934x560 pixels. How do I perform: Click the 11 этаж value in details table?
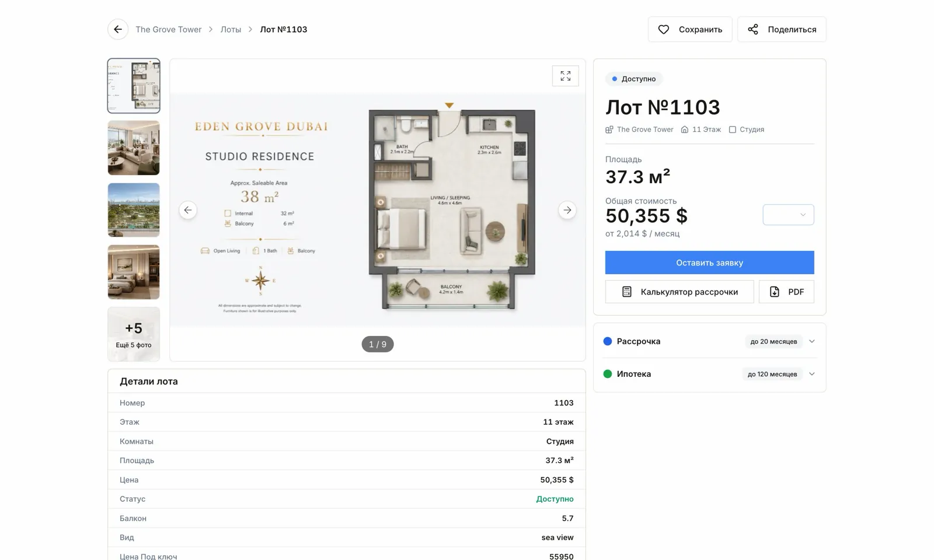[558, 422]
